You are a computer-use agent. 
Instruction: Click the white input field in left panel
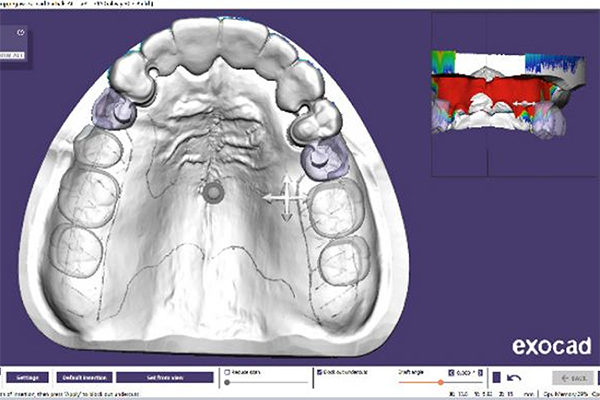click(14, 55)
